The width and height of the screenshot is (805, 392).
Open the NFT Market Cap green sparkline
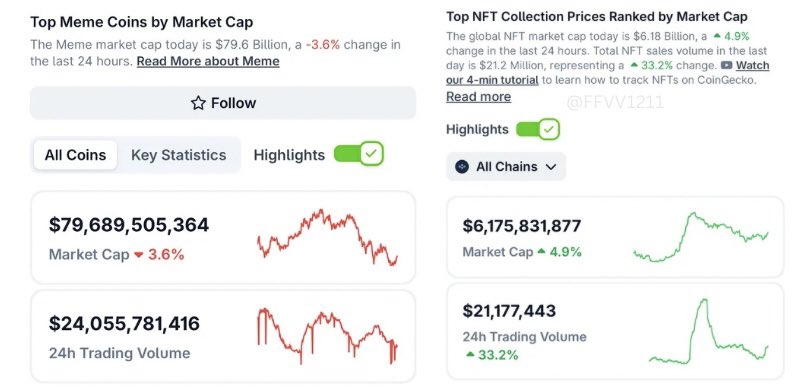701,237
